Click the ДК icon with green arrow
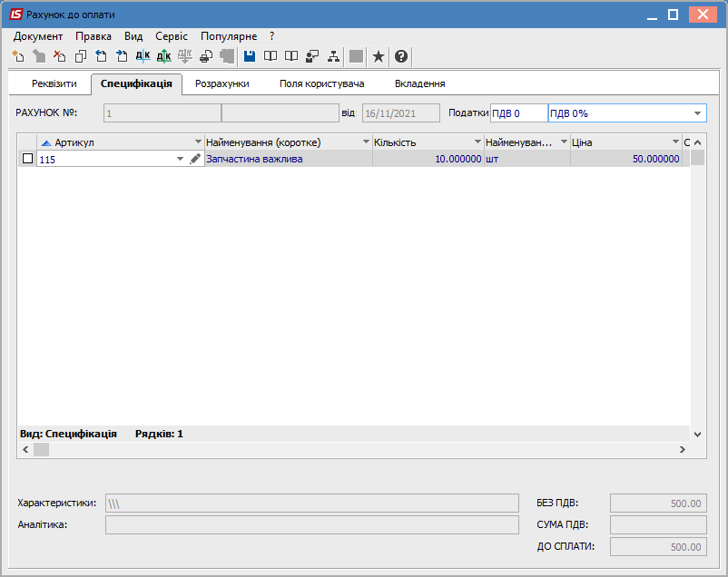This screenshot has width=728, height=577. point(163,56)
